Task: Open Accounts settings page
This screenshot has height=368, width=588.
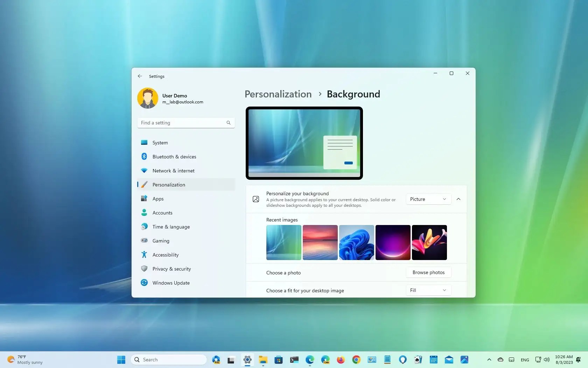Action: pyautogui.click(x=186, y=213)
